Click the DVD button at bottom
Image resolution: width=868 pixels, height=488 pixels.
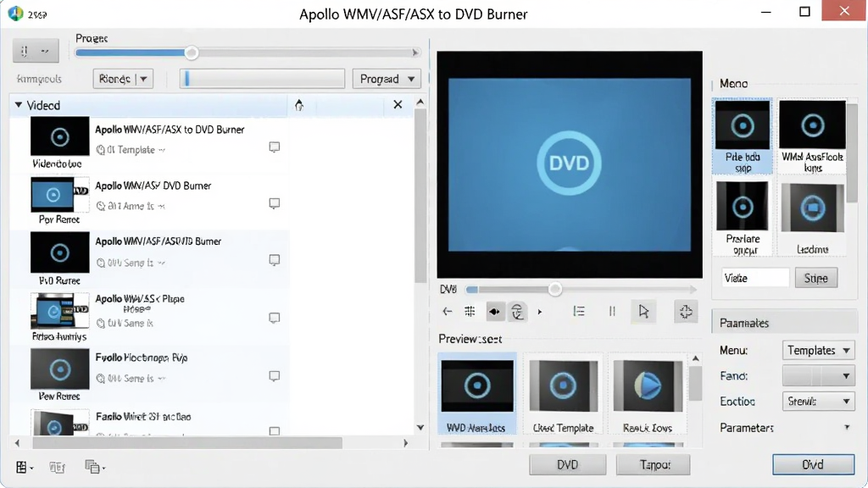pyautogui.click(x=567, y=465)
